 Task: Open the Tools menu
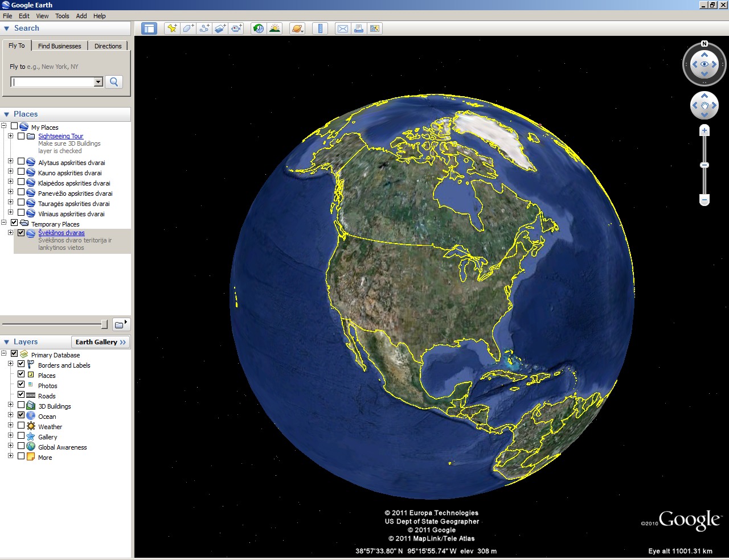(62, 16)
